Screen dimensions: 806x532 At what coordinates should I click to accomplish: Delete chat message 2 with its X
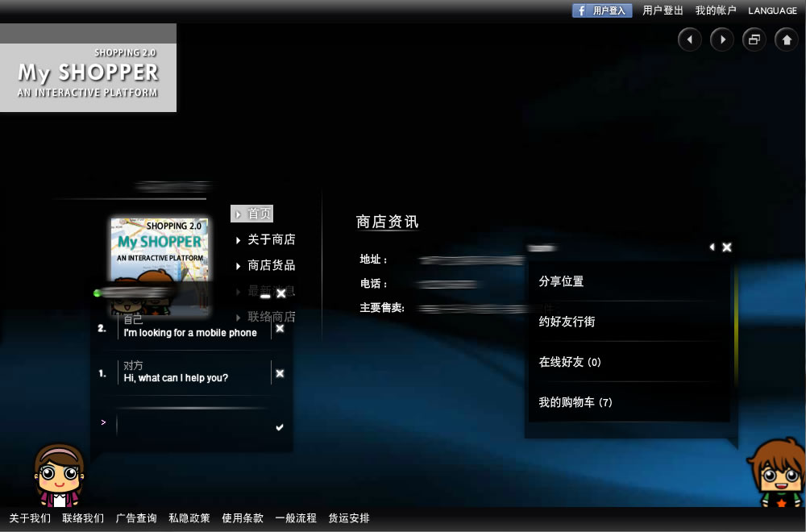click(280, 328)
